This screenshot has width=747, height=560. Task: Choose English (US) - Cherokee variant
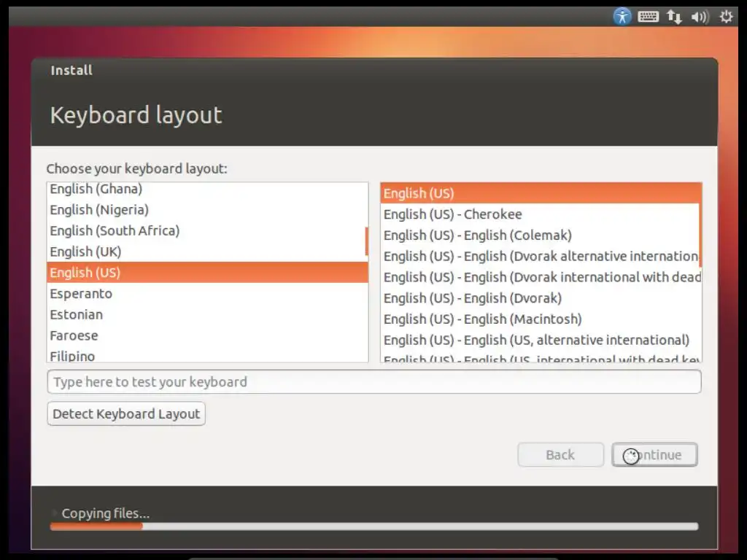click(x=540, y=214)
